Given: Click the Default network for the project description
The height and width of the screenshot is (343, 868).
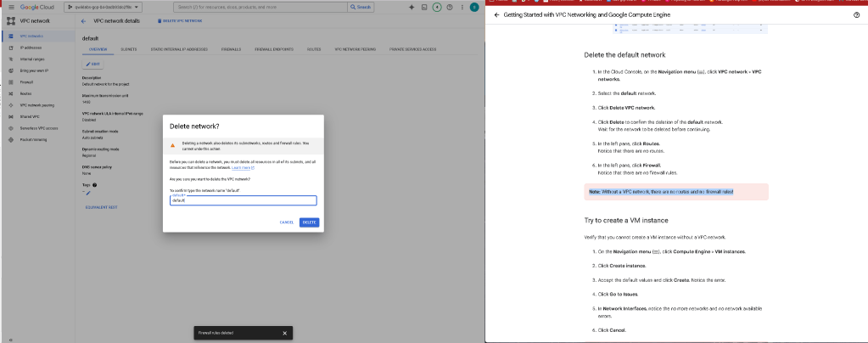Looking at the screenshot, I should (104, 84).
